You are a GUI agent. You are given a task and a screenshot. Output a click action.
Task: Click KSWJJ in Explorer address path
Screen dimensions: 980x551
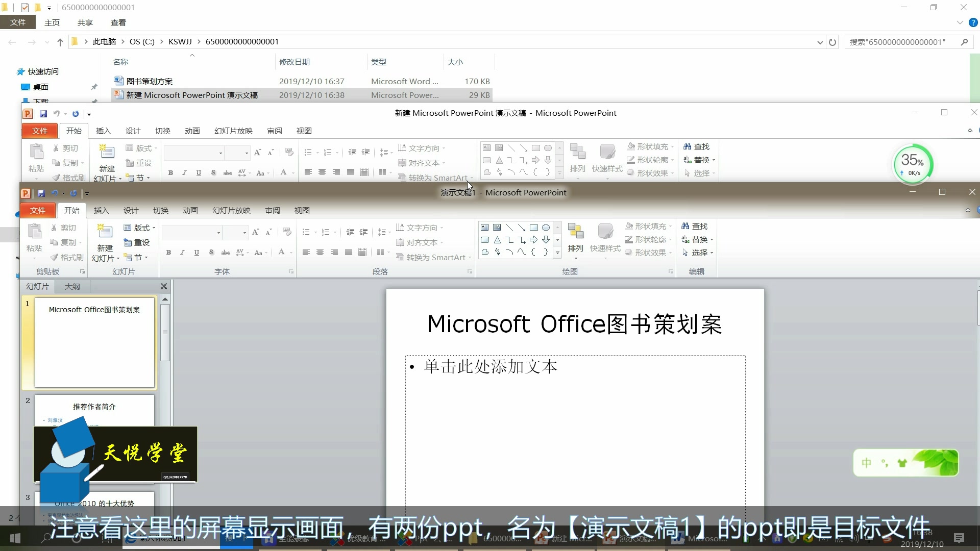tap(180, 41)
